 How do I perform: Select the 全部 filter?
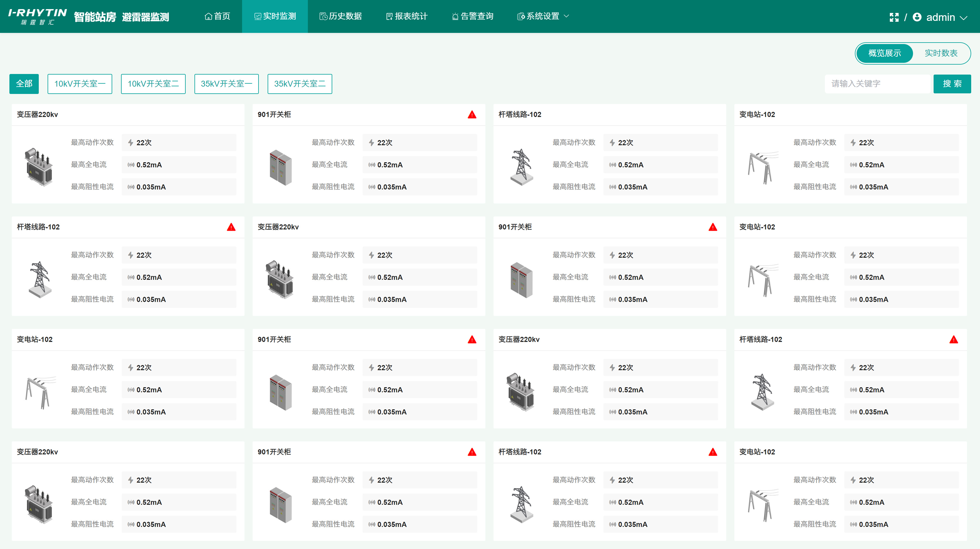[24, 84]
